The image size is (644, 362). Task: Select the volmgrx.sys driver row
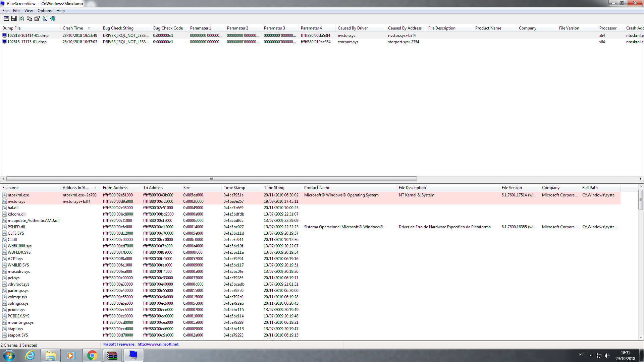(x=310, y=303)
